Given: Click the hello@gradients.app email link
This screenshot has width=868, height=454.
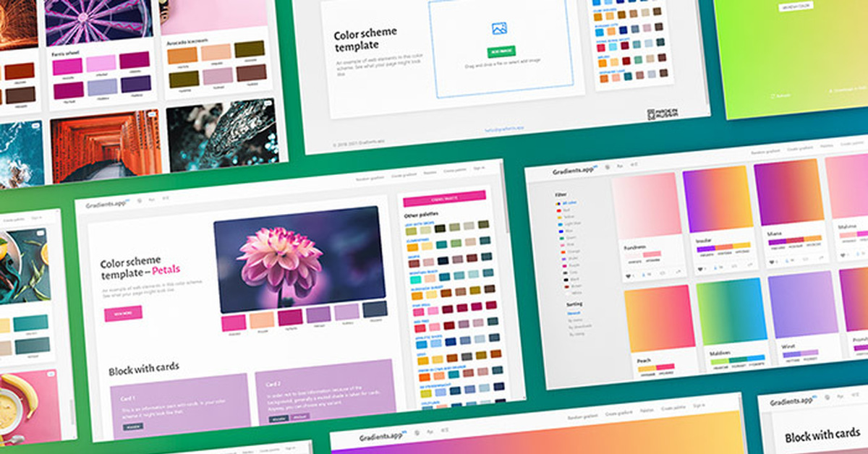Looking at the screenshot, I should click(x=505, y=131).
